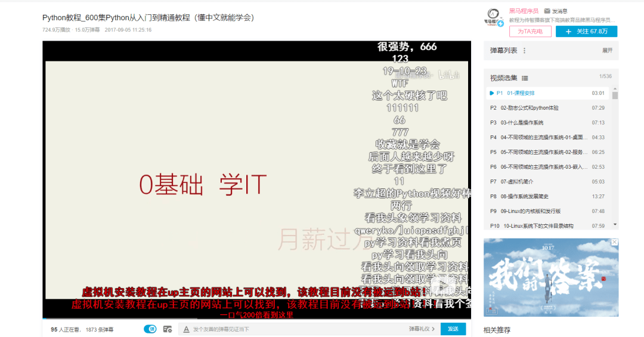Open danmaku font style A icon
This screenshot has height=337, width=644.
(186, 329)
